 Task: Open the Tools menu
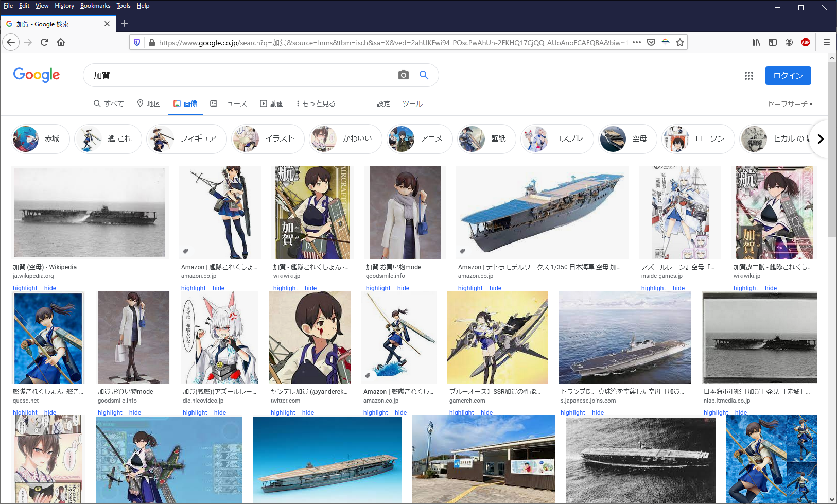pyautogui.click(x=124, y=6)
